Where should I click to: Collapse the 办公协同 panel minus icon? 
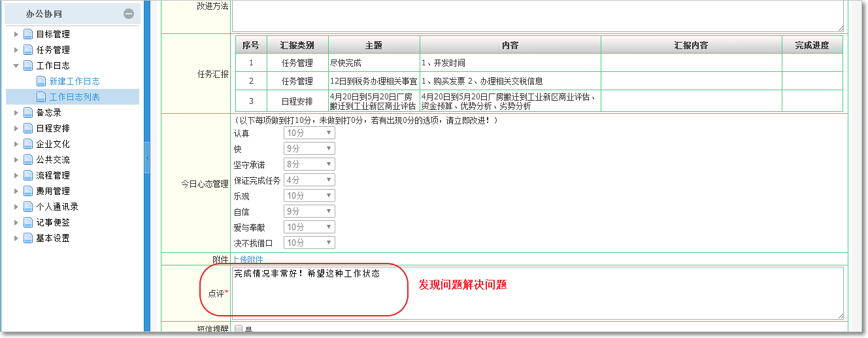click(x=129, y=14)
